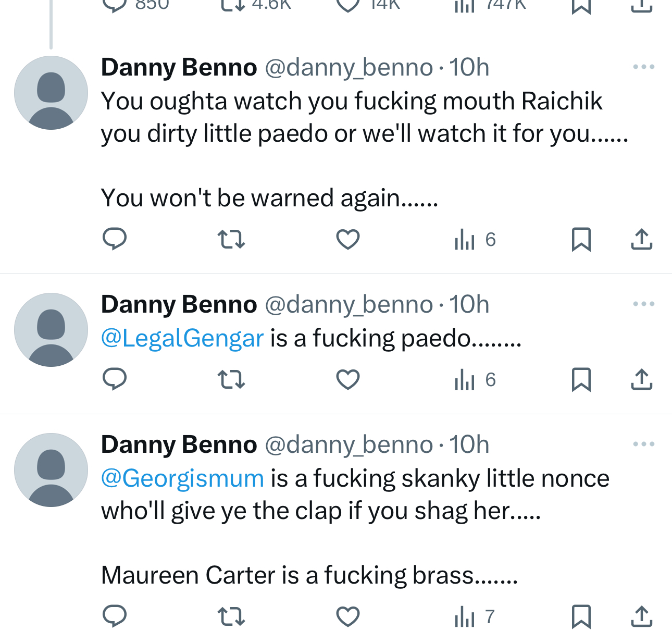Open view stats on the @LegalGengar tweet
The width and height of the screenshot is (672, 643).
click(474, 380)
